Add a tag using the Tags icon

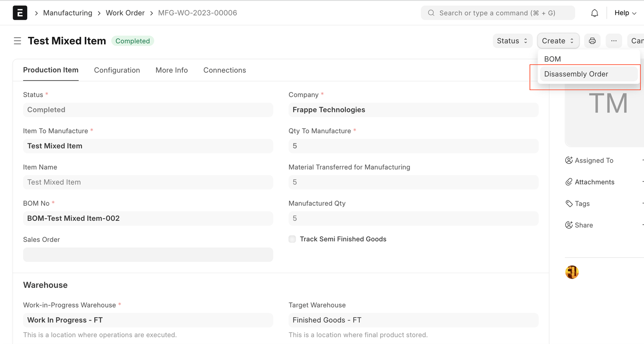(569, 204)
